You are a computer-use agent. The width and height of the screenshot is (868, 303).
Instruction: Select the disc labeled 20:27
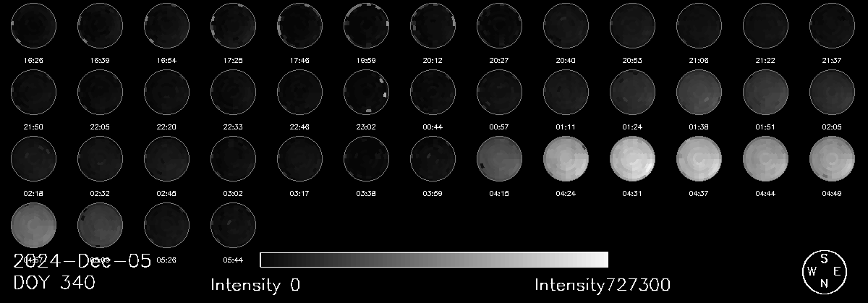499,25
